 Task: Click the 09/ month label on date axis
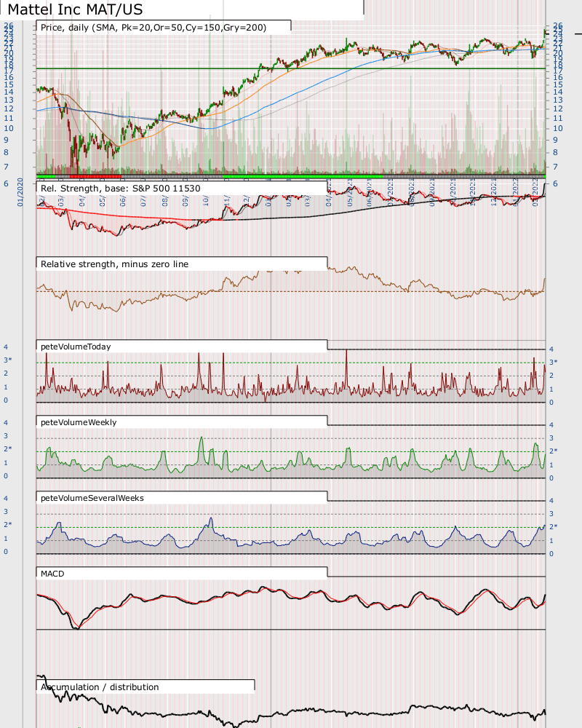[186, 201]
